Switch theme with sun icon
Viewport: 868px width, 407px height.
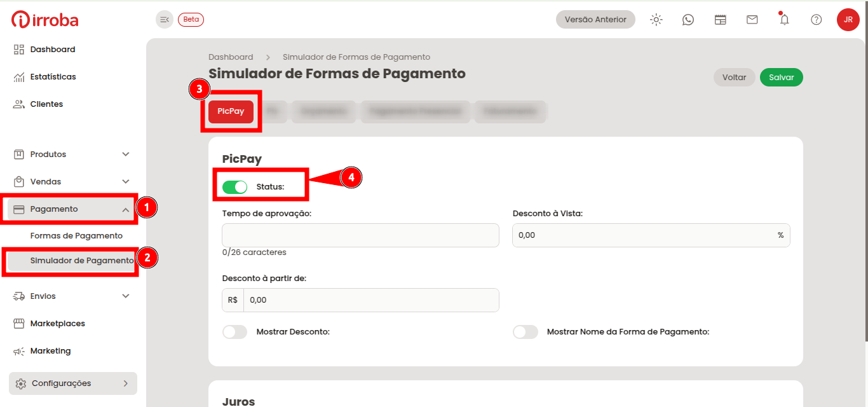point(656,20)
